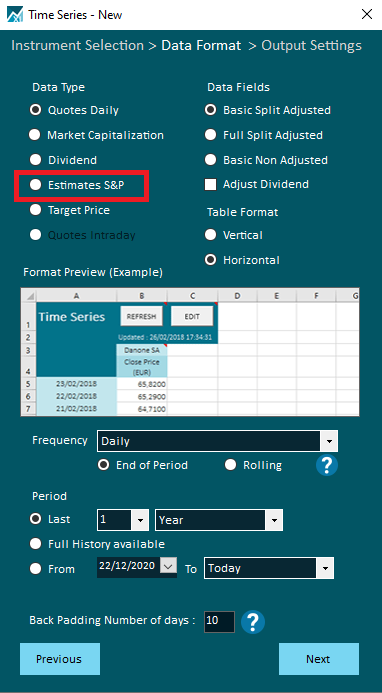
Task: Expand the Frequency Daily dropdown
Action: coord(329,441)
